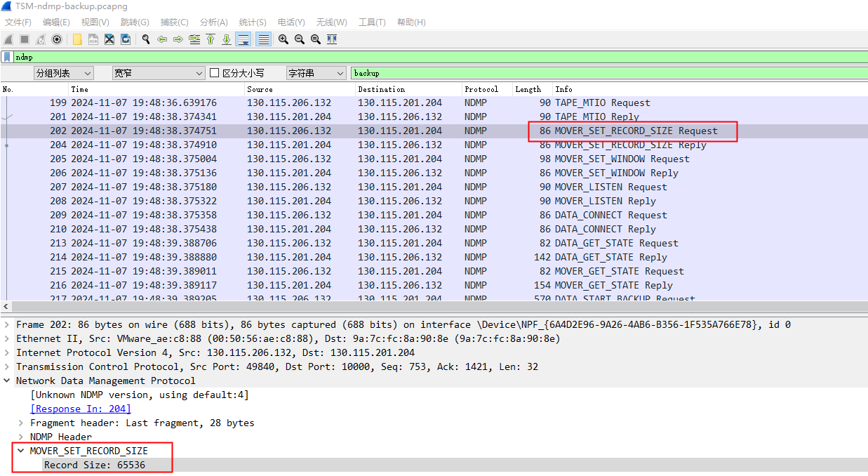The width and height of the screenshot is (868, 476).
Task: Open the 文件(F) menu
Action: (x=18, y=22)
